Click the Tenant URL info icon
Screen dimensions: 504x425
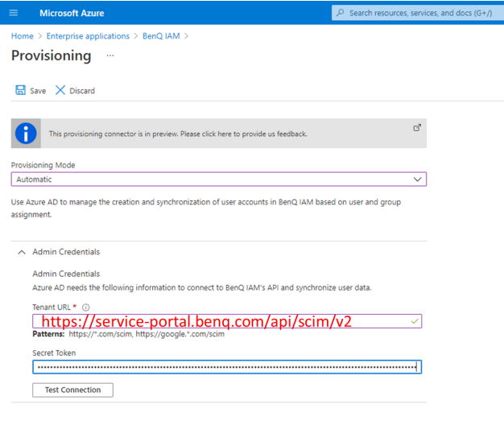[x=86, y=307]
